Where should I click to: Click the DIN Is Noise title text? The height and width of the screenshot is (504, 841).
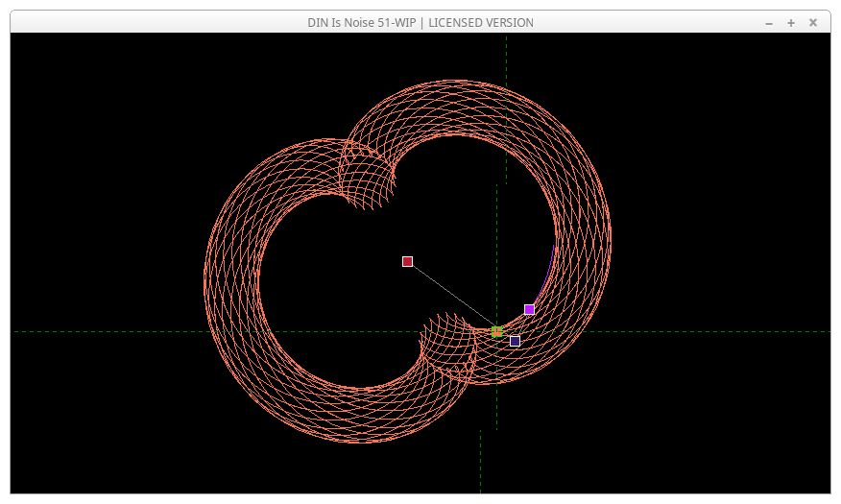pyautogui.click(x=420, y=23)
